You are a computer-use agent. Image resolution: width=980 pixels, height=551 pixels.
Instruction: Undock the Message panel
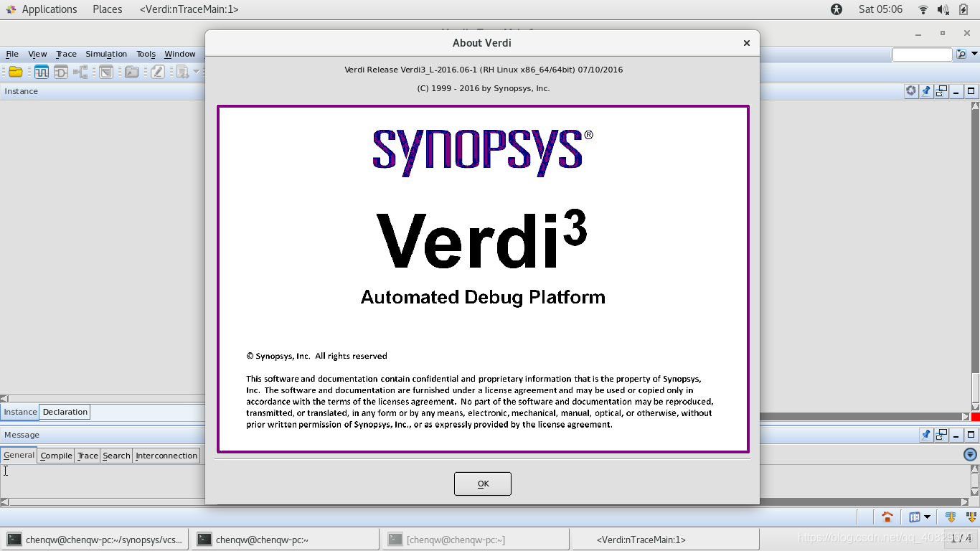coord(941,435)
